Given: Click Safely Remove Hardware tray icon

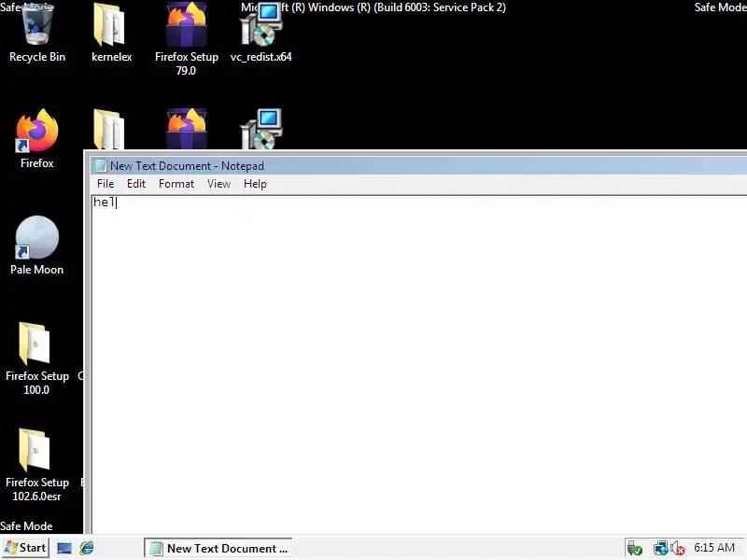Looking at the screenshot, I should coord(634,549).
